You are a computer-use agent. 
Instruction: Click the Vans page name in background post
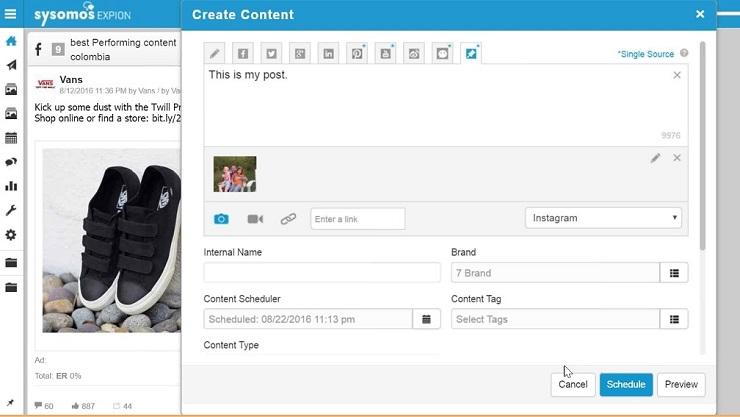(x=71, y=80)
